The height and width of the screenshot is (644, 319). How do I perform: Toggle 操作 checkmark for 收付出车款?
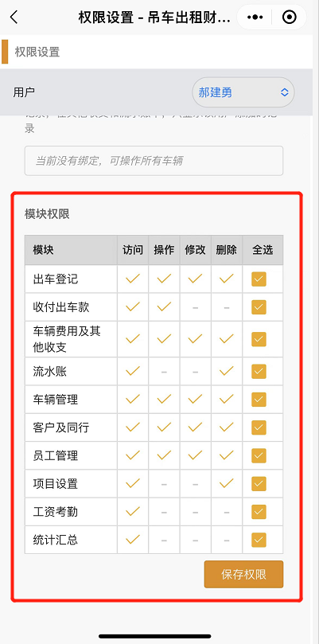pyautogui.click(x=164, y=306)
